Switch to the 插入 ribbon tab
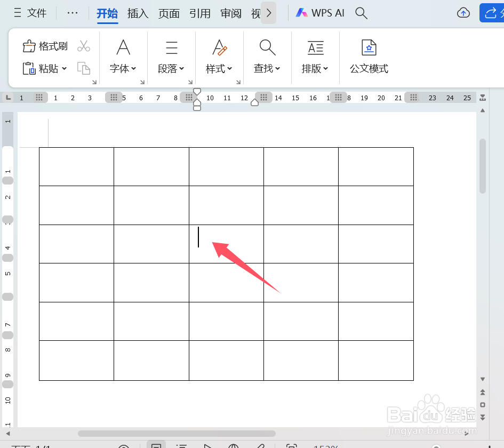504x448 pixels. [x=138, y=13]
